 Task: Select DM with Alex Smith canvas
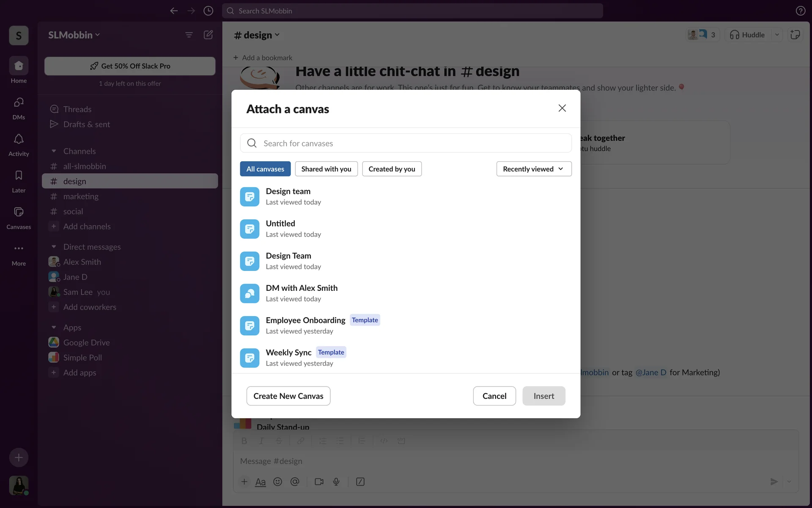click(x=302, y=293)
